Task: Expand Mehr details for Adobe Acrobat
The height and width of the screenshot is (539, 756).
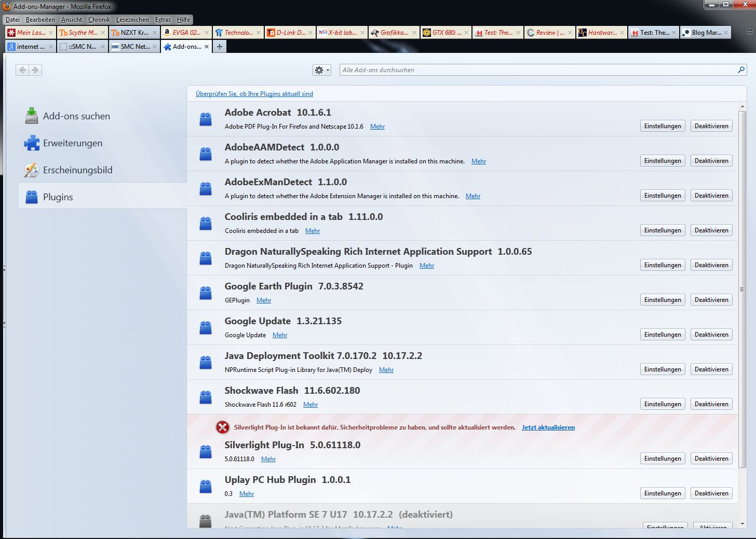Action: tap(377, 127)
